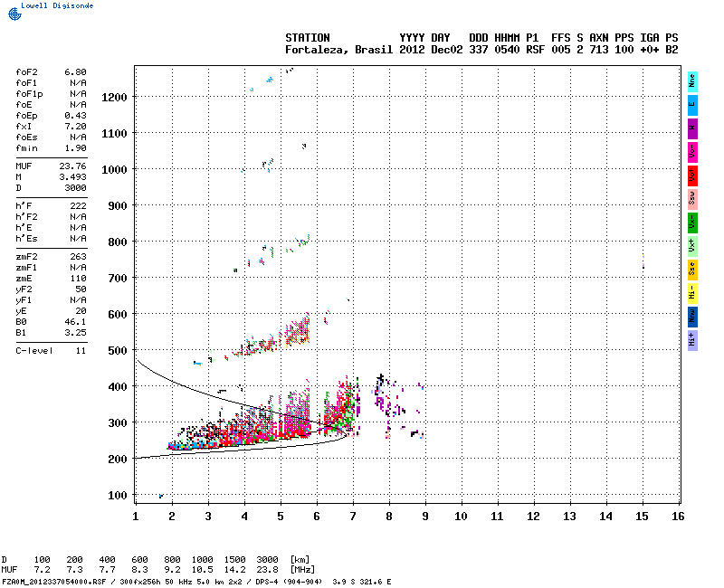
Task: Click the fmin value 1.90
Action: click(x=75, y=148)
